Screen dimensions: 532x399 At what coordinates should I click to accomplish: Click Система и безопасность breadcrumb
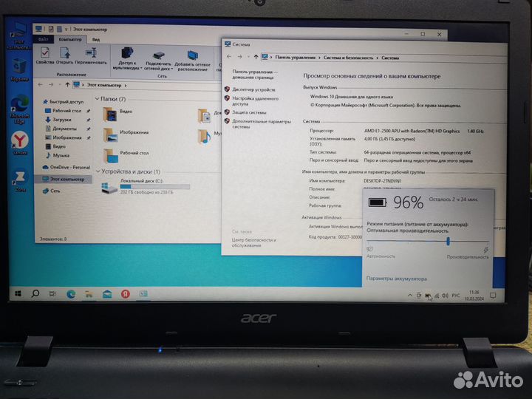[348, 58]
